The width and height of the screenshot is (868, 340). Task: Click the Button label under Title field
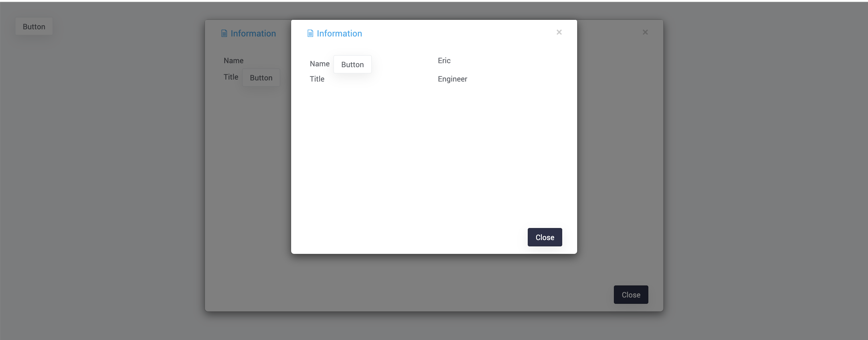261,78
